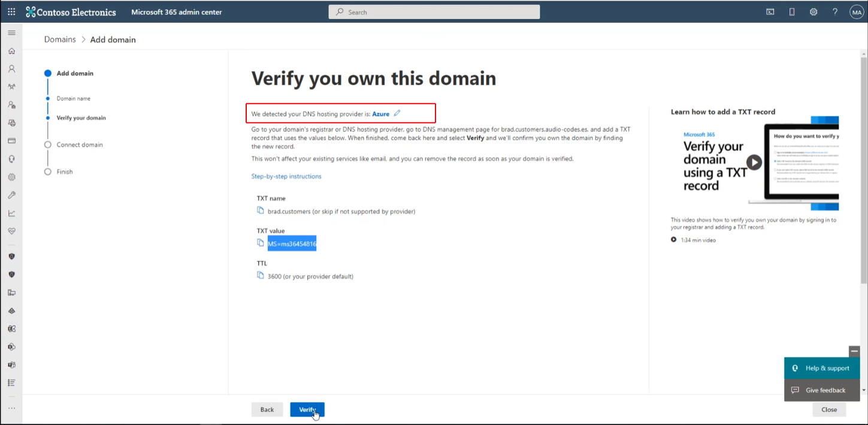Open Step-by-step instructions link
The width and height of the screenshot is (868, 425).
pos(286,176)
